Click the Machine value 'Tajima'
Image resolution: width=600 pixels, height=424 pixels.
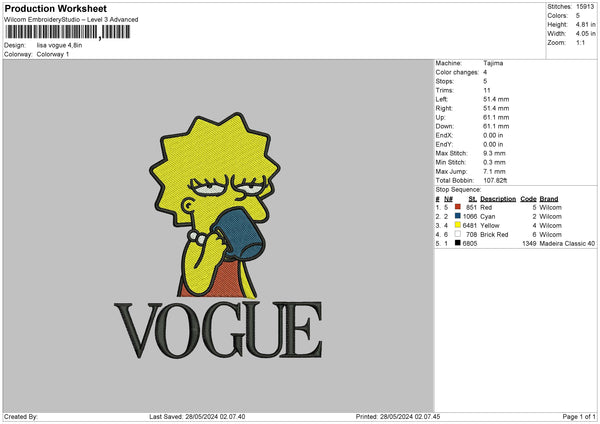pyautogui.click(x=493, y=63)
